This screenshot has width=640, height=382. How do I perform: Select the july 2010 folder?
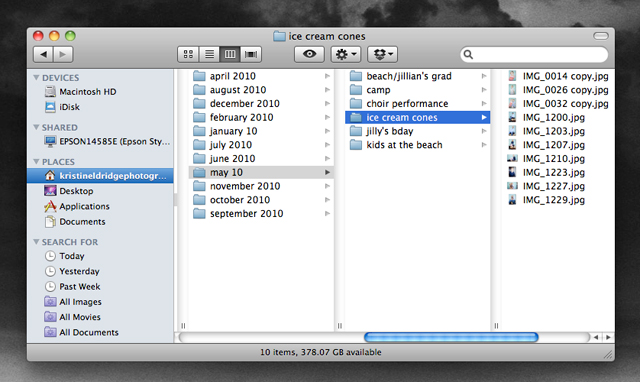(261, 145)
